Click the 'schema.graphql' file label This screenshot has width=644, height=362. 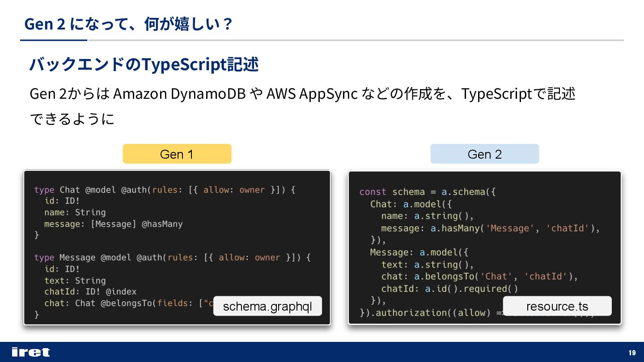click(267, 306)
